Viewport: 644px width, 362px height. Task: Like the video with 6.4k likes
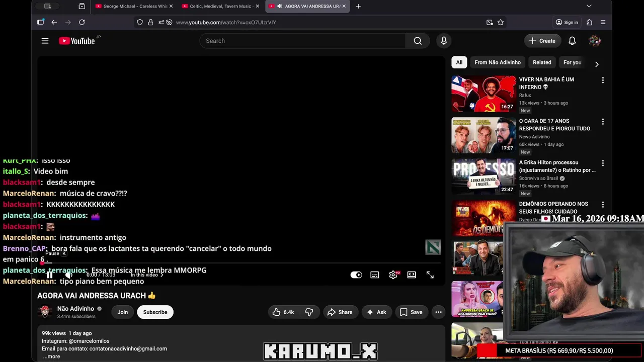click(283, 312)
